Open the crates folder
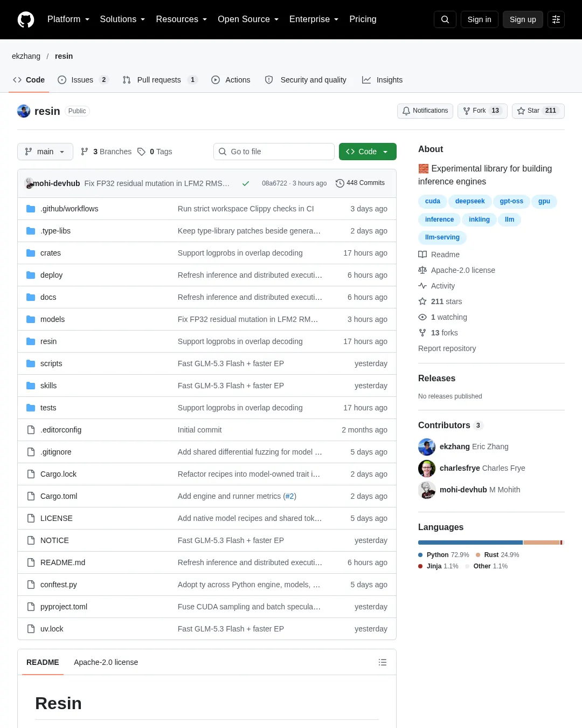The height and width of the screenshot is (728, 582). tap(51, 253)
